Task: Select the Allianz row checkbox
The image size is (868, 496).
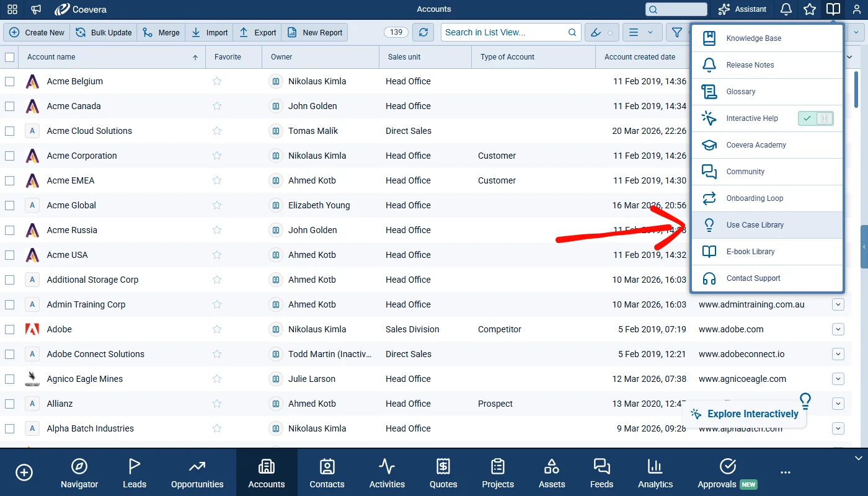Action: point(9,404)
